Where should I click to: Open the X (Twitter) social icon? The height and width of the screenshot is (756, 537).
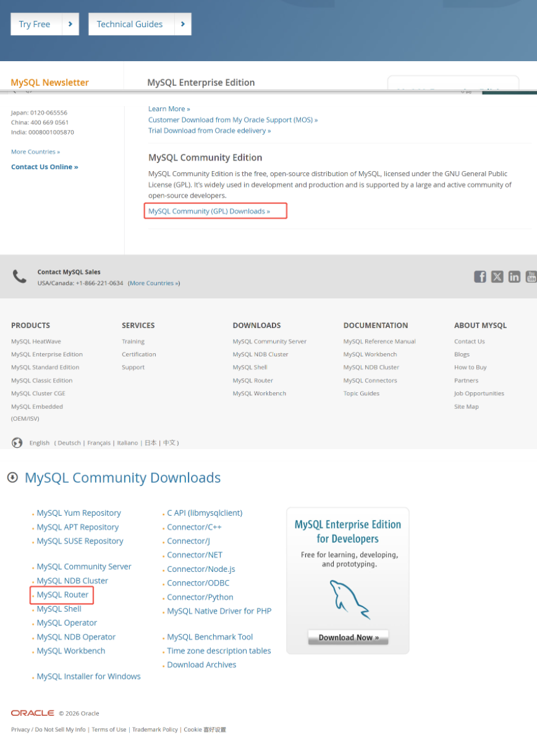[x=497, y=277]
